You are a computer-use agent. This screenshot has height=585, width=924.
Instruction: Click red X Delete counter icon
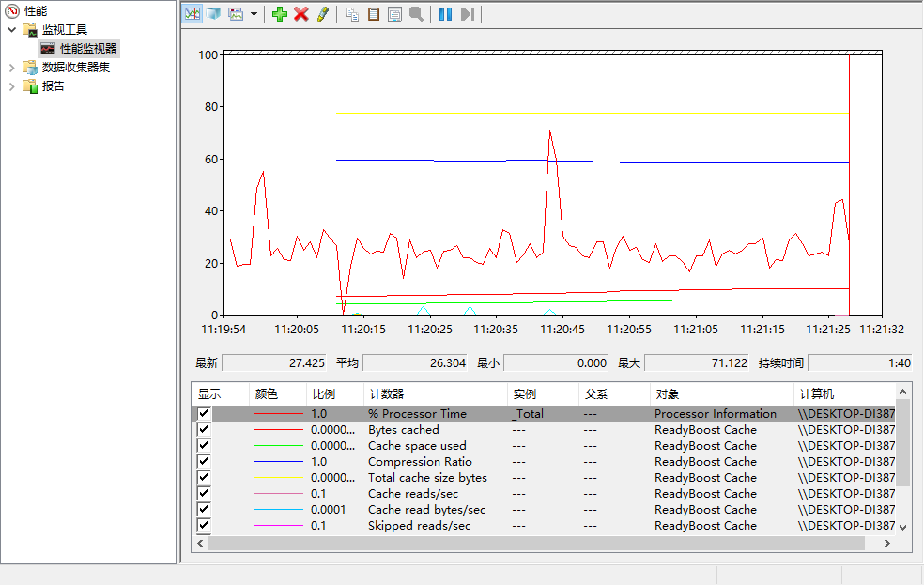click(x=301, y=13)
